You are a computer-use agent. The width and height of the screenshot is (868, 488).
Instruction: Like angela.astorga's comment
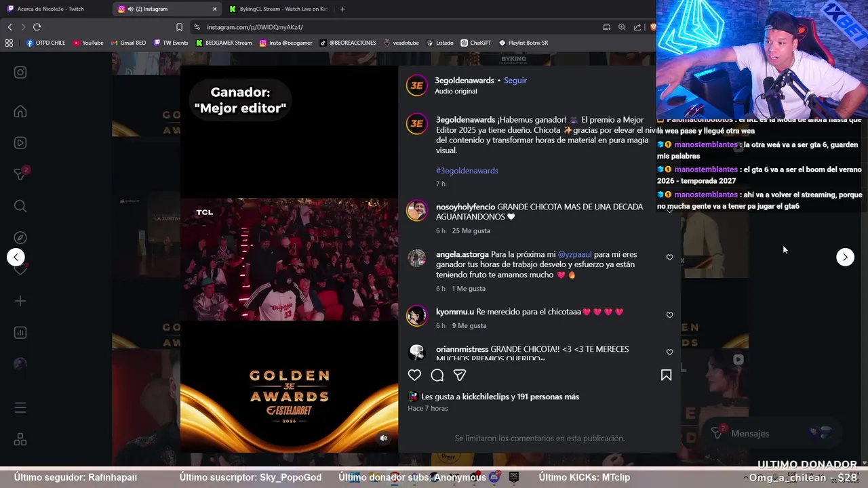tap(669, 258)
